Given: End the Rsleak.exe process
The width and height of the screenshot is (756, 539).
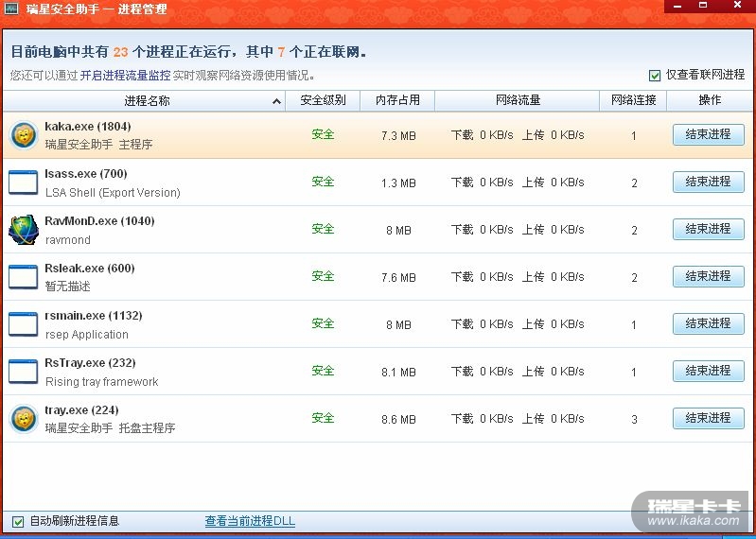Looking at the screenshot, I should pyautogui.click(x=709, y=276).
